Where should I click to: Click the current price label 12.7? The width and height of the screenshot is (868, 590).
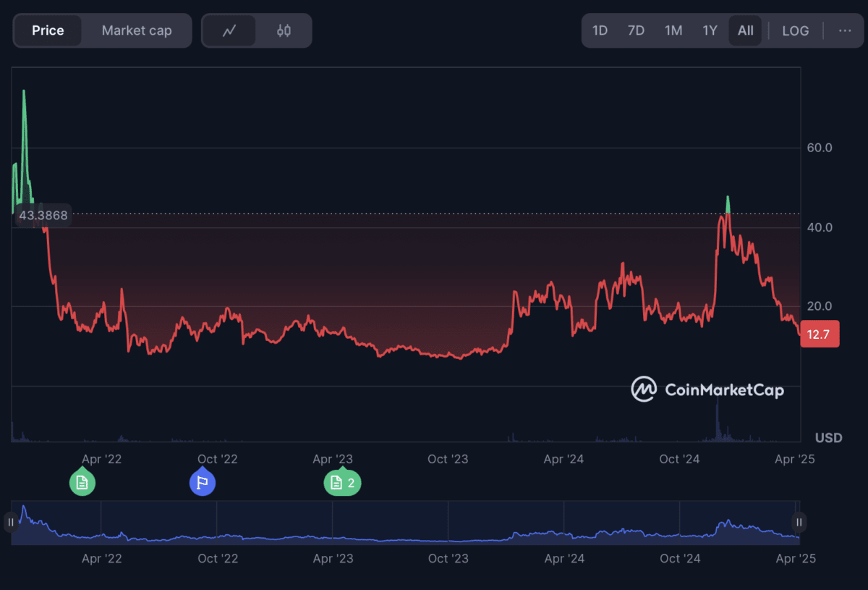[820, 334]
